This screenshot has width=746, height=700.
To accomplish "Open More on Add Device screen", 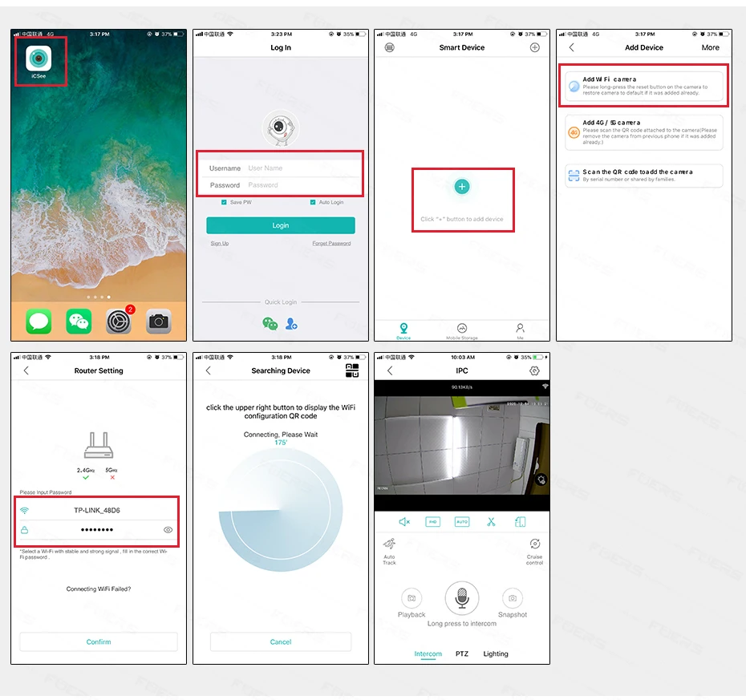I will [710, 47].
